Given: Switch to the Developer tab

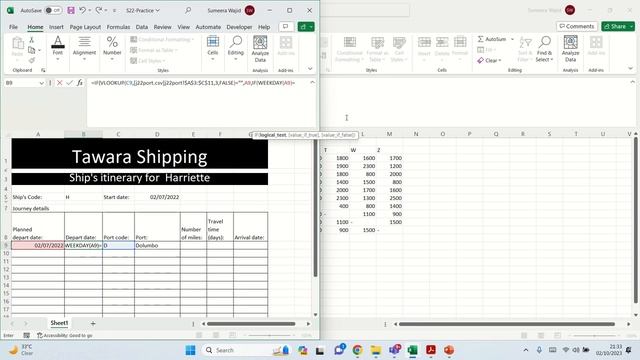Looking at the screenshot, I should 239,27.
